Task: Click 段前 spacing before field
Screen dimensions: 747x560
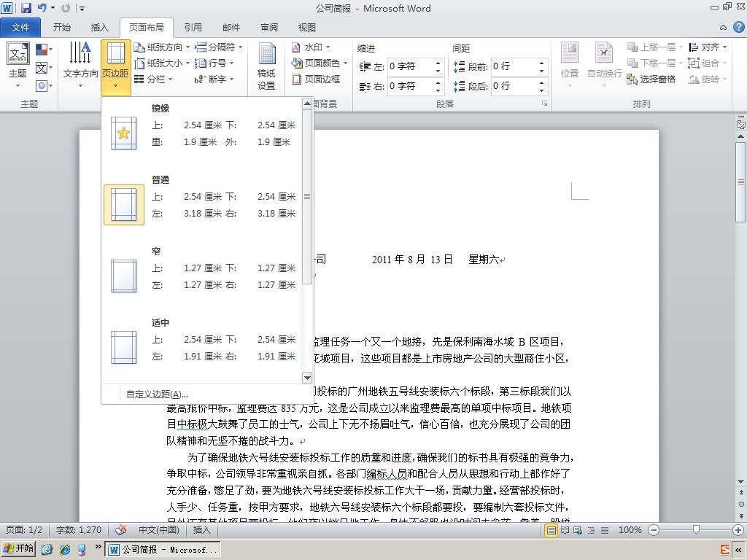Action: (x=514, y=66)
